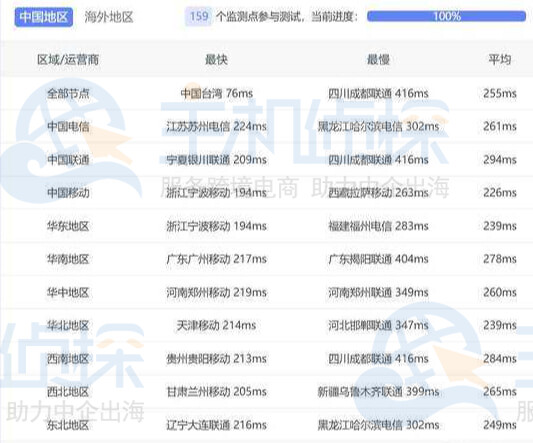Click the 河南郑州联通 349ms cell

tap(378, 292)
